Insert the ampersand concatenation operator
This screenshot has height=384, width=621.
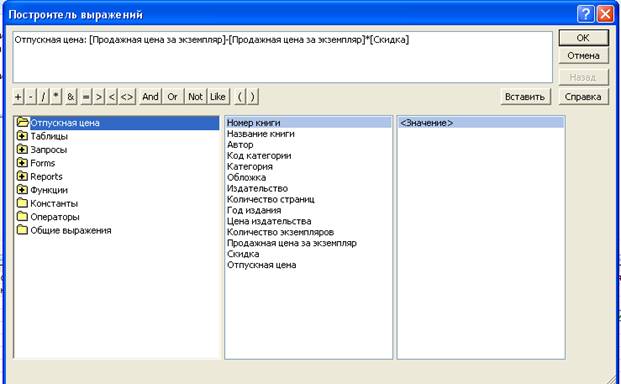[70, 97]
